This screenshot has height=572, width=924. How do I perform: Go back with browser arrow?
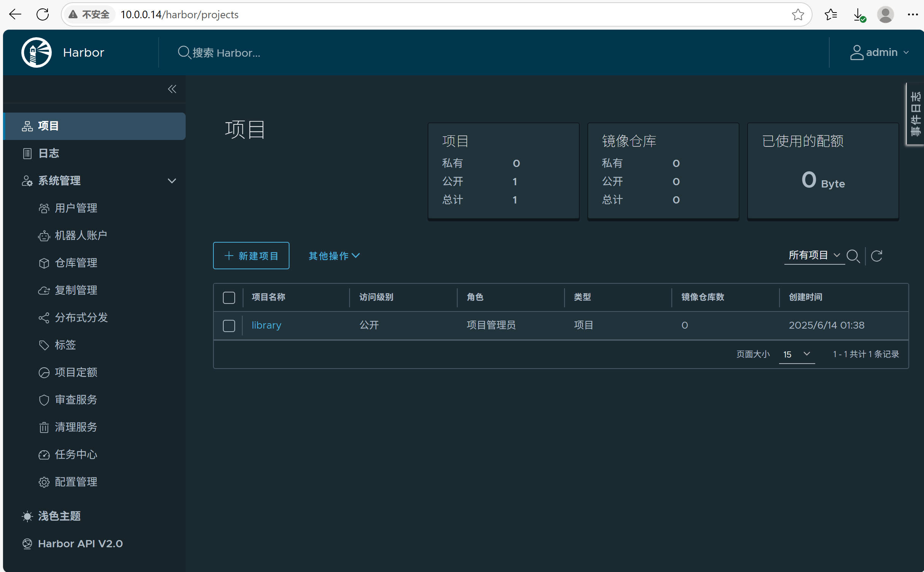click(15, 14)
